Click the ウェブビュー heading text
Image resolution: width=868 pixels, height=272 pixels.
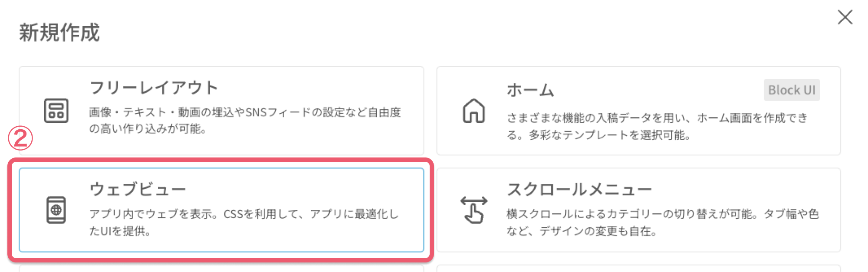pyautogui.click(x=138, y=189)
